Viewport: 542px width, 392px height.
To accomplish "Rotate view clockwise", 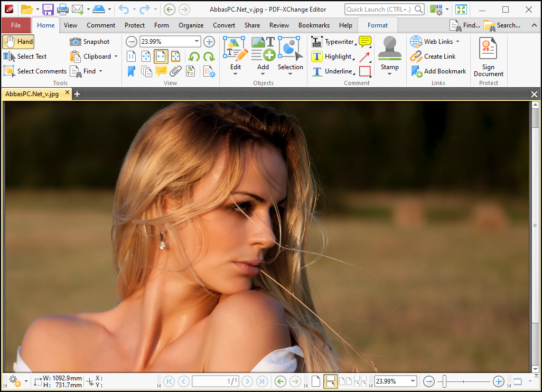I will 209,57.
